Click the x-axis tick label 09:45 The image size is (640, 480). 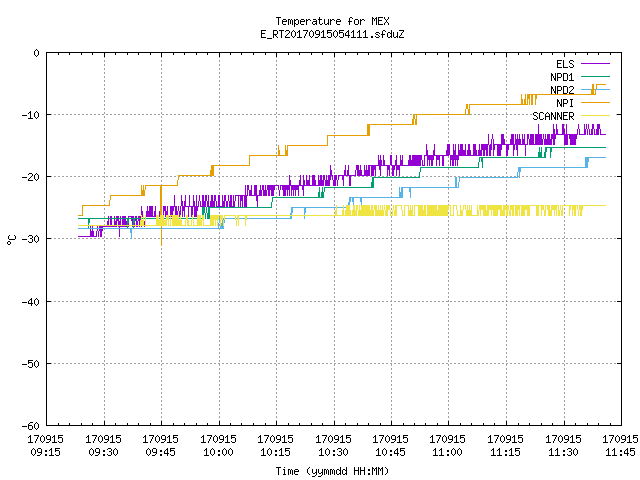point(160,452)
